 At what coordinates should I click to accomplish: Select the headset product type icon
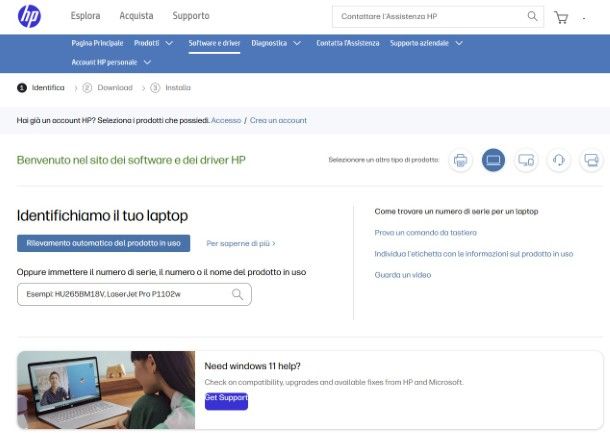coord(559,160)
